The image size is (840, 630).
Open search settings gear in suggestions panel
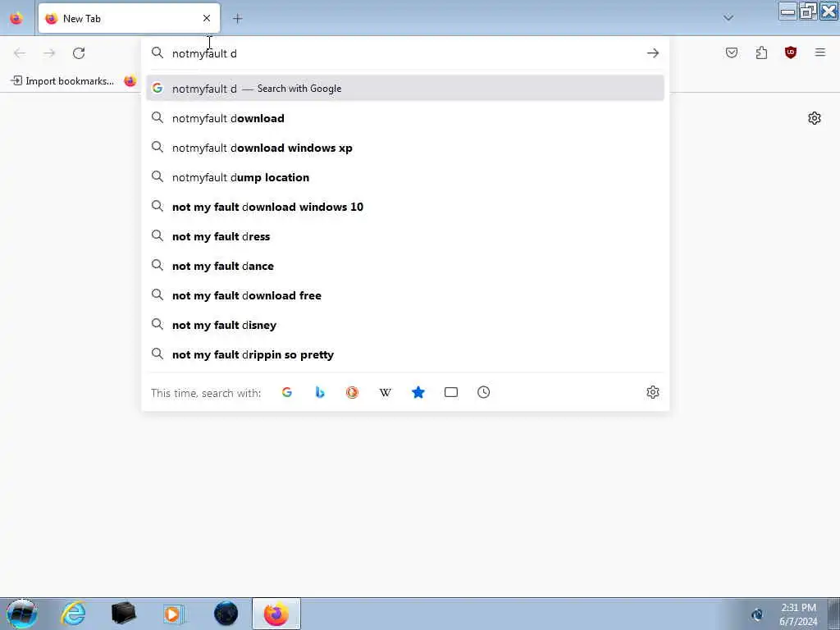pos(652,392)
